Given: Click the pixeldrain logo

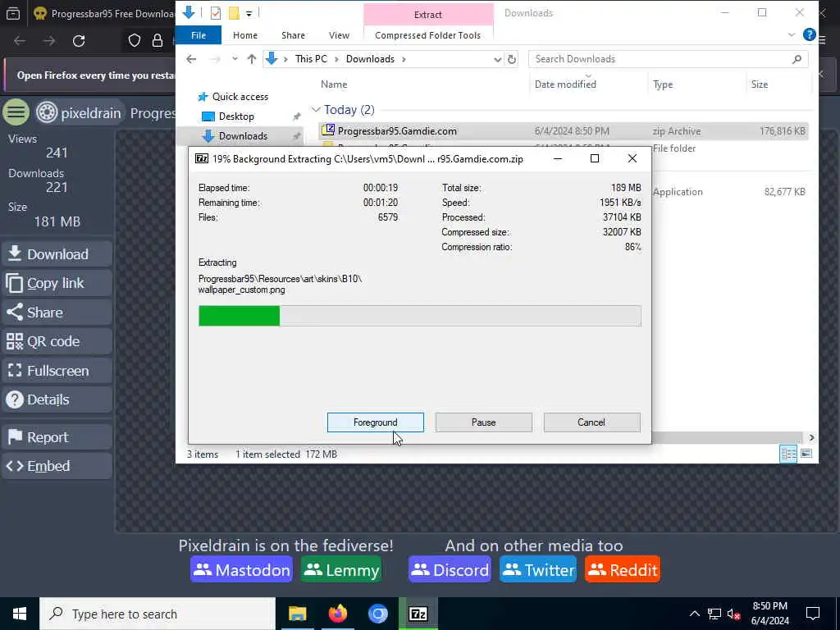Looking at the screenshot, I should 79,113.
